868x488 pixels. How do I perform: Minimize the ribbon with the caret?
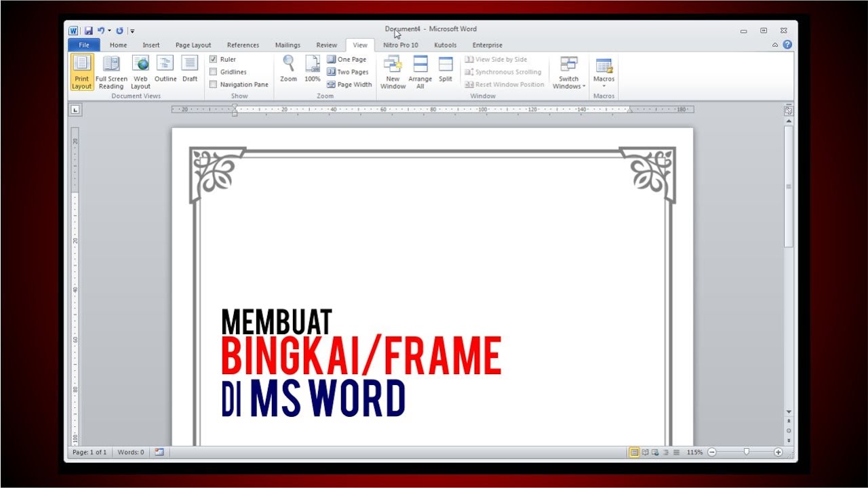(775, 45)
